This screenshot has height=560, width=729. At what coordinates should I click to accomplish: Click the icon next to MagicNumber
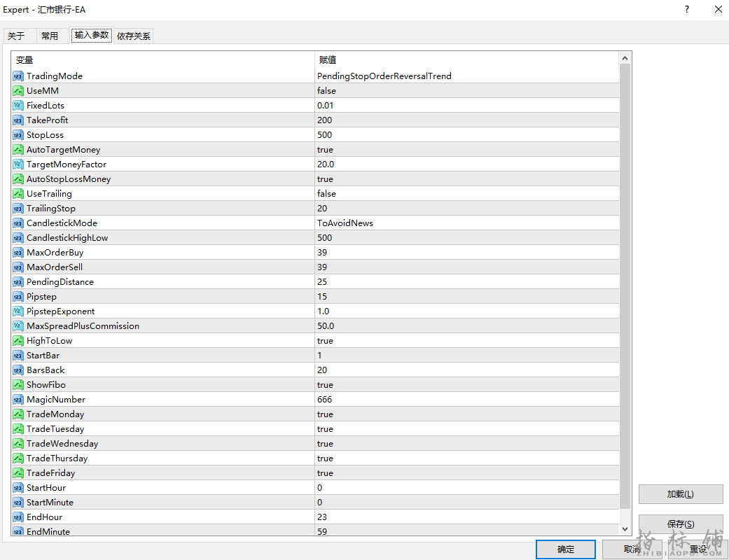point(18,400)
